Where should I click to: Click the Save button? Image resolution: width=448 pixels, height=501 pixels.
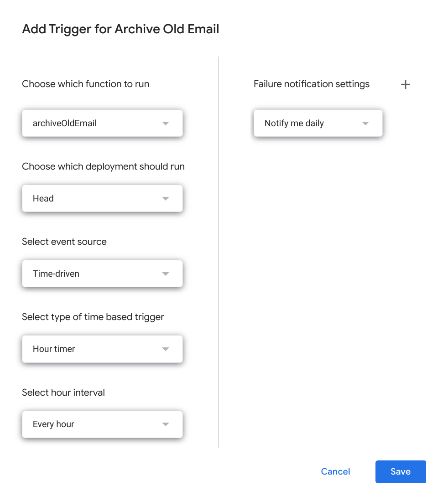tap(400, 471)
